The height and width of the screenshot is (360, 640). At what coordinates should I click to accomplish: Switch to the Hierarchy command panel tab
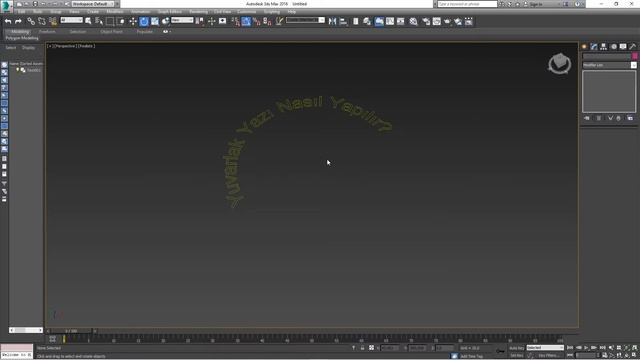coord(603,47)
